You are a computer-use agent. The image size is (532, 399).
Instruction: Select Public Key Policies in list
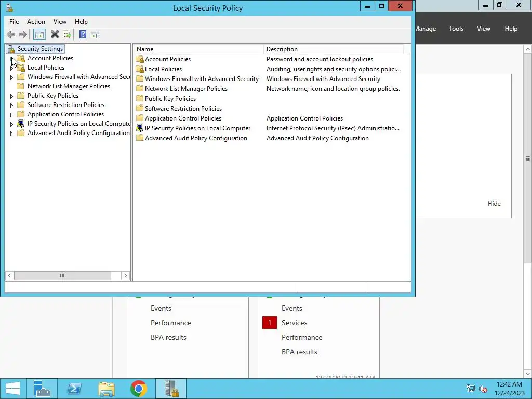(170, 99)
